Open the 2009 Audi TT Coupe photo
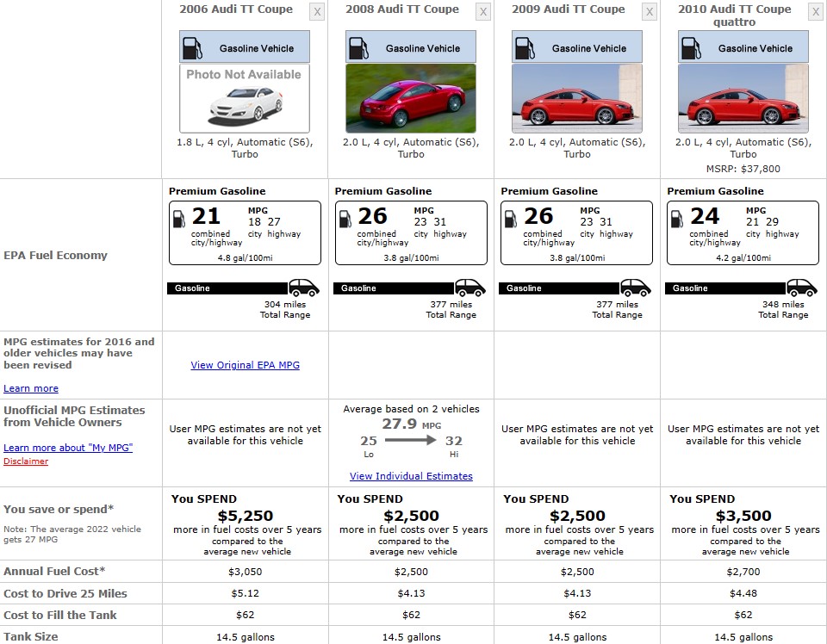This screenshot has height=644, width=827. (x=577, y=98)
